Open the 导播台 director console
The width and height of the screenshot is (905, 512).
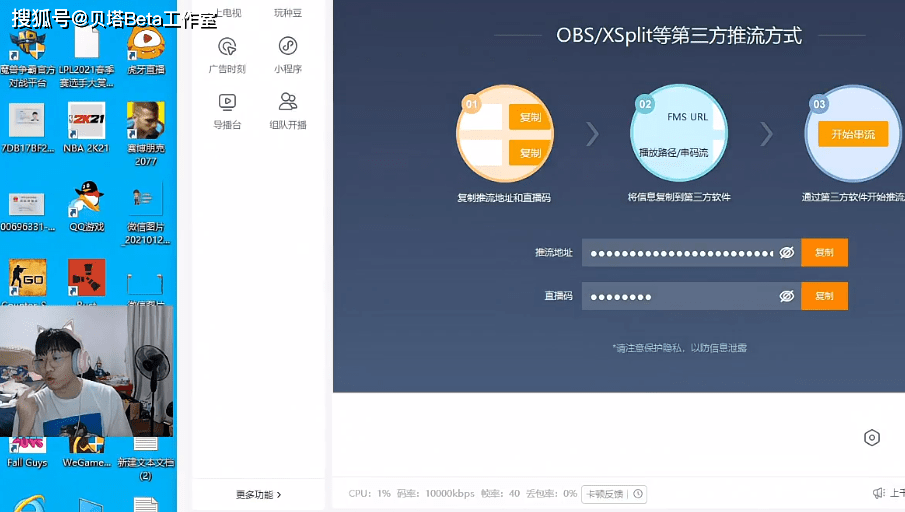[227, 111]
